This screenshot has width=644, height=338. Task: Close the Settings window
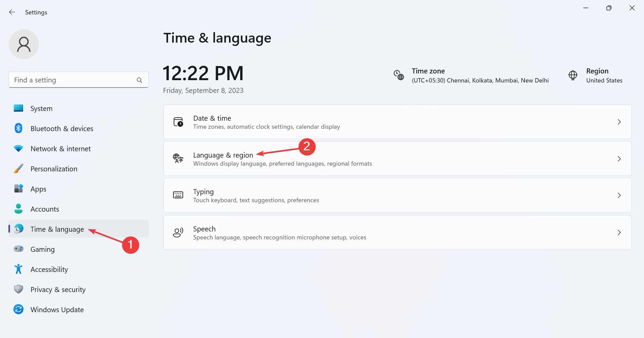pyautogui.click(x=632, y=8)
